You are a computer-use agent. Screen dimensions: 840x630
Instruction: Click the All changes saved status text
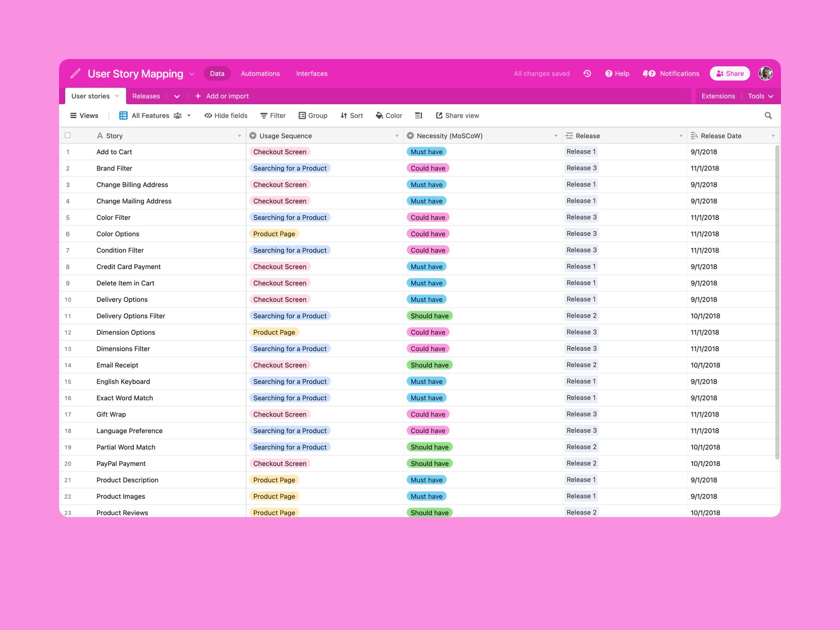pos(542,73)
